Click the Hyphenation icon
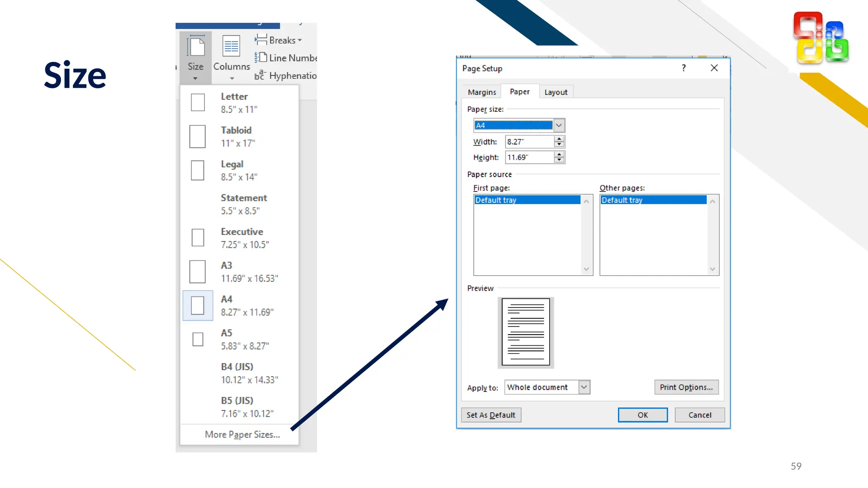 [259, 75]
